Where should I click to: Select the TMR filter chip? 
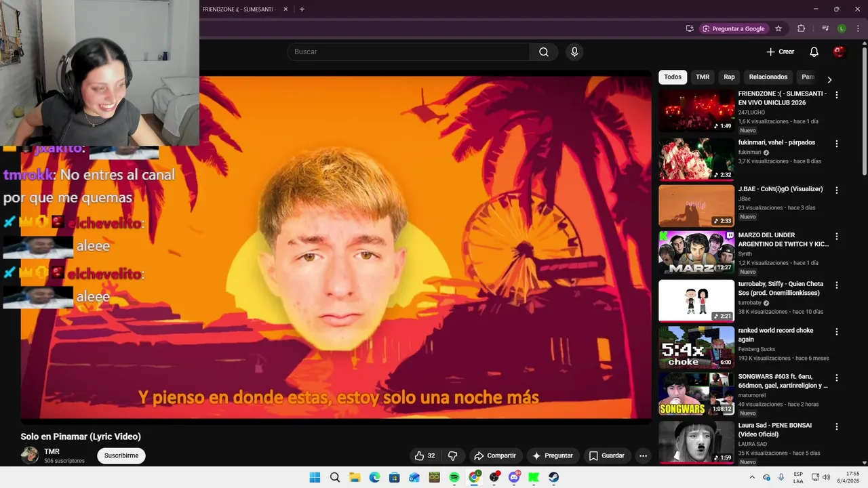703,77
